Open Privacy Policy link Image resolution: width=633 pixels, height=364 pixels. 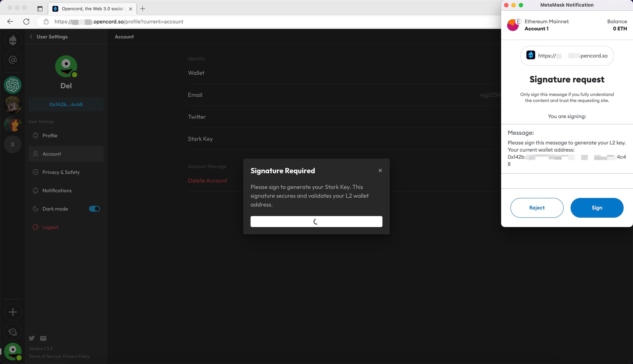77,356
